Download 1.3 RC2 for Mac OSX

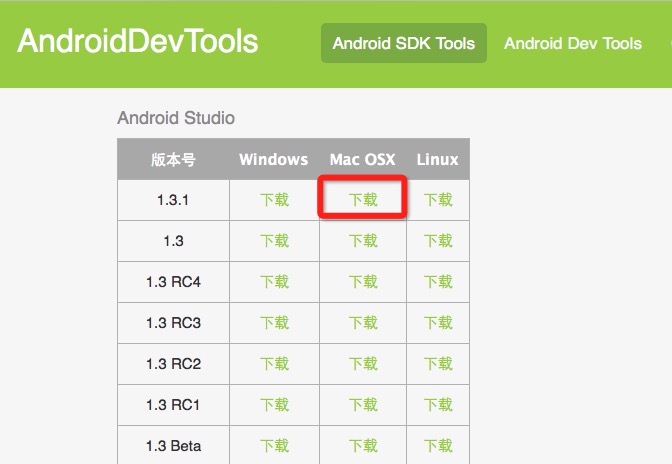click(363, 364)
